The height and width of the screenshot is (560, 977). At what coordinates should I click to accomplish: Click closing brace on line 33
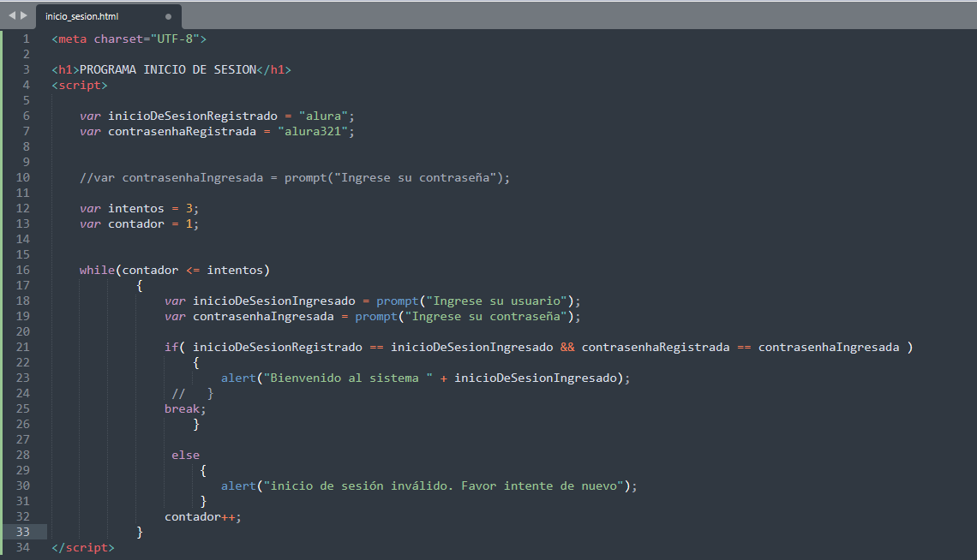[x=140, y=532]
